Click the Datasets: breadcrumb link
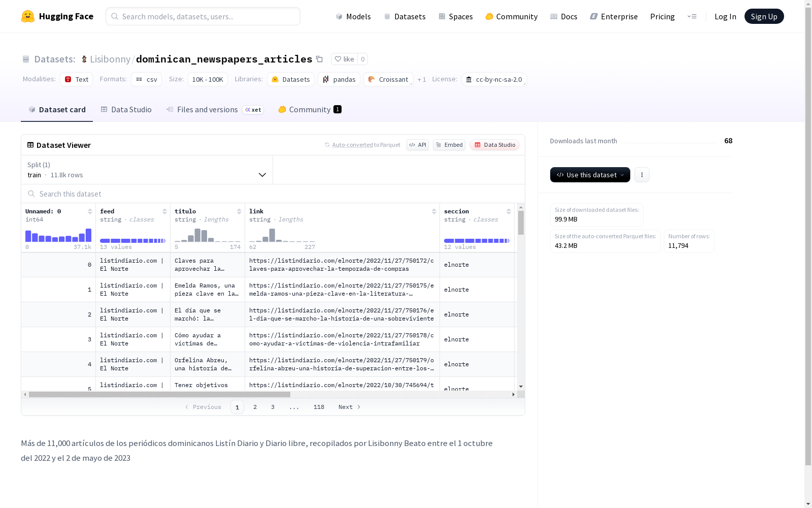Screen dimensions: 812x508 point(54,59)
